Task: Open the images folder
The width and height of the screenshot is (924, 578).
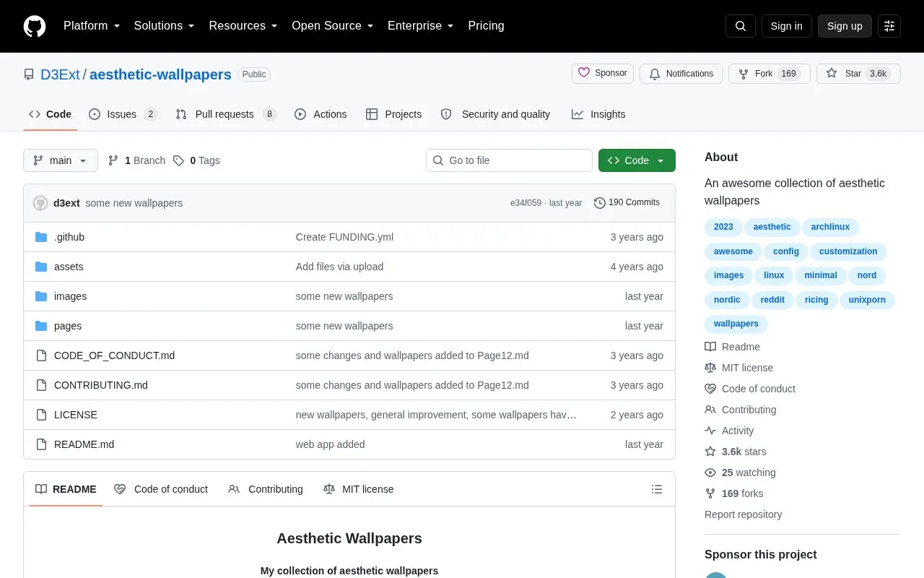Action: tap(70, 296)
